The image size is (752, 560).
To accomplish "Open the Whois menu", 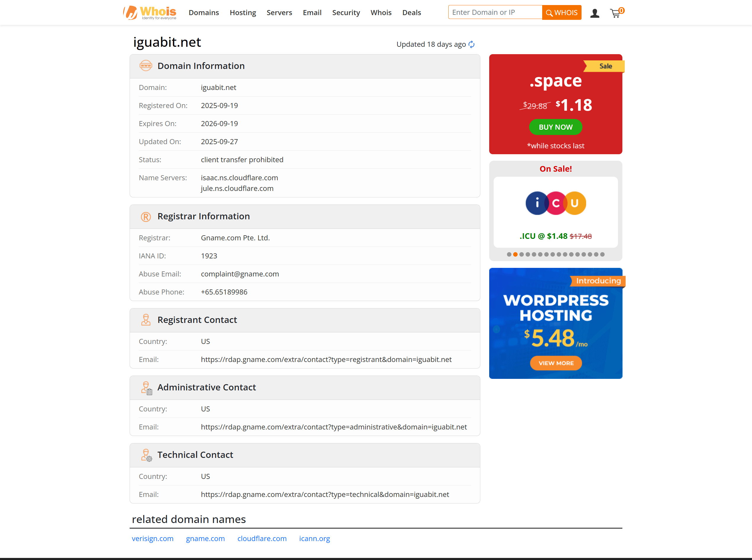I will click(x=381, y=12).
